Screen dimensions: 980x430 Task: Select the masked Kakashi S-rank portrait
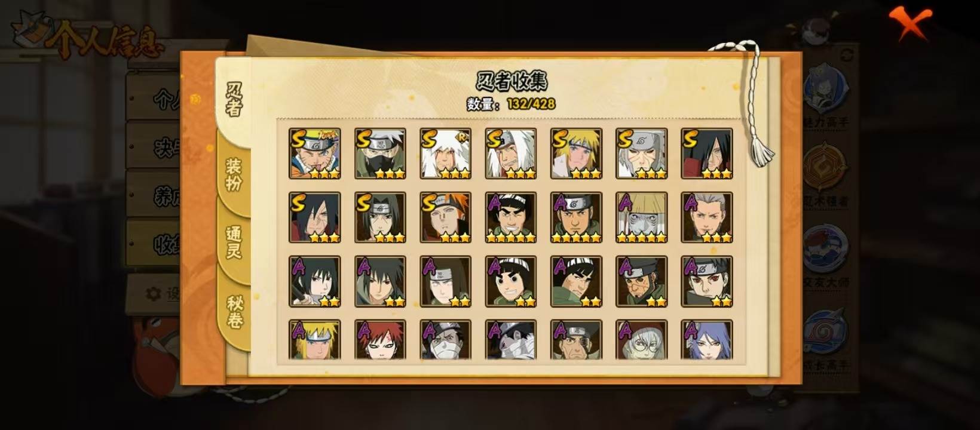pos(380,153)
